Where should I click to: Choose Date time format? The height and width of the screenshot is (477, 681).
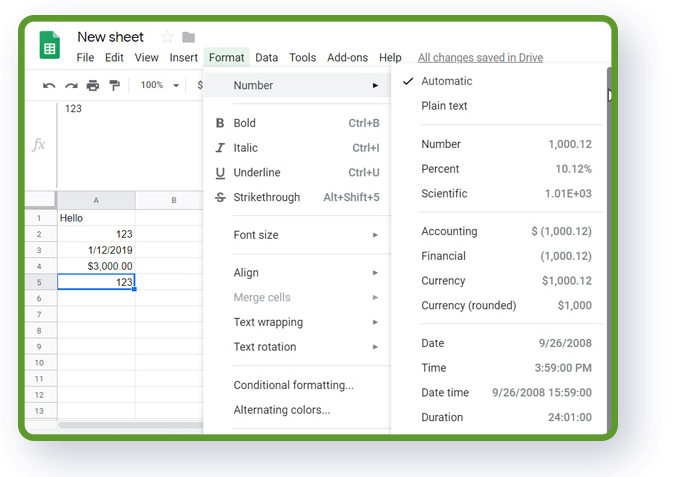tap(499, 393)
